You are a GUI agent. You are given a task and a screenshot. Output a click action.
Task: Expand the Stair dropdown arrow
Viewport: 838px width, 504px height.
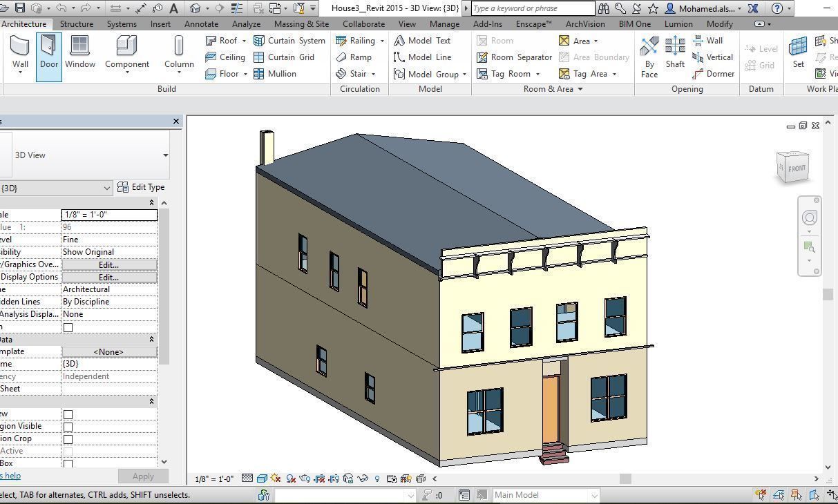[x=373, y=74]
